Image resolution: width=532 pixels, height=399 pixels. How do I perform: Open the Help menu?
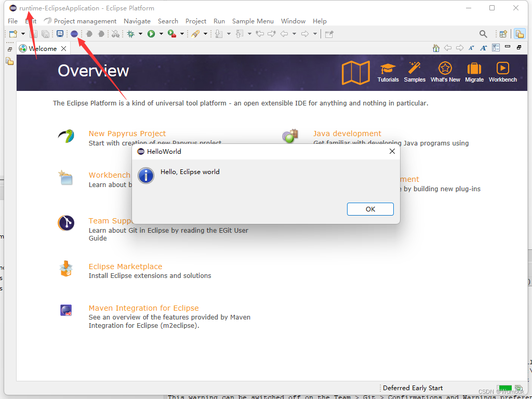[320, 21]
